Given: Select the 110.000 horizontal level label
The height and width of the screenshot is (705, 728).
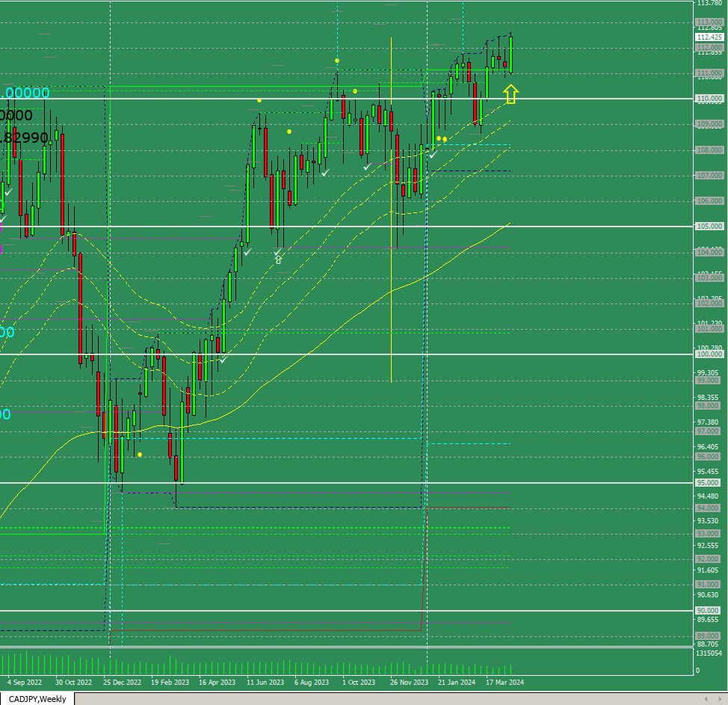Looking at the screenshot, I should [x=709, y=99].
